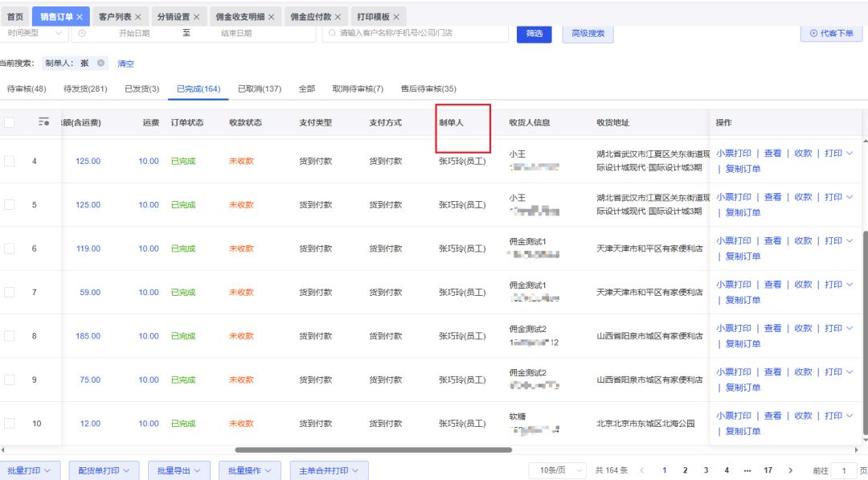Click 复制订单 in row 10
The image size is (868, 480).
(743, 431)
